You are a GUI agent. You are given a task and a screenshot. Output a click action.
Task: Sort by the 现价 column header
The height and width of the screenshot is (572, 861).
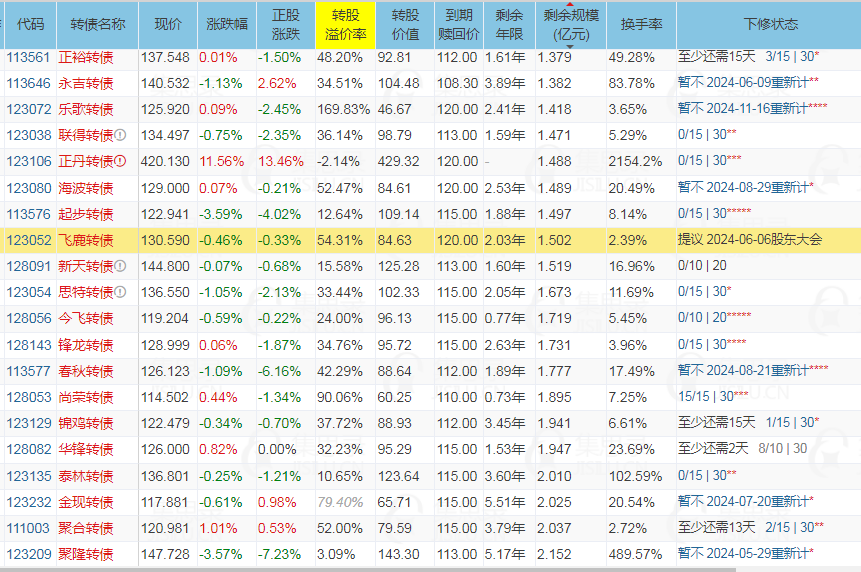(167, 25)
